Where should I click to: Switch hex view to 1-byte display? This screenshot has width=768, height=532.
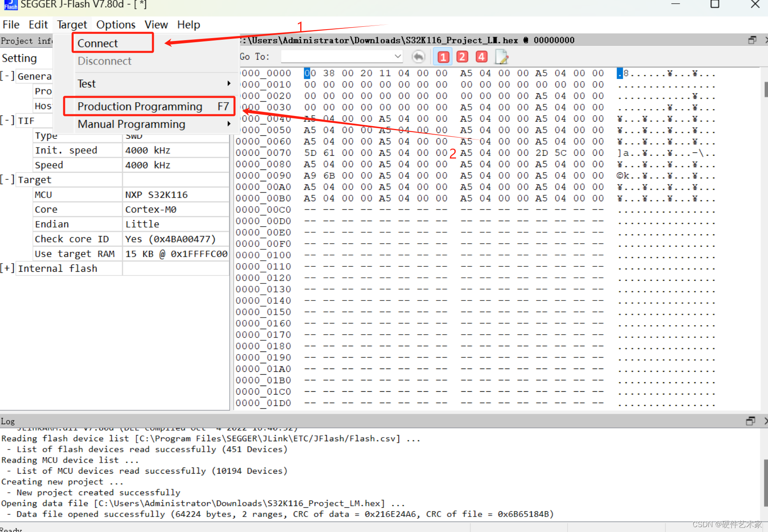[x=443, y=57]
